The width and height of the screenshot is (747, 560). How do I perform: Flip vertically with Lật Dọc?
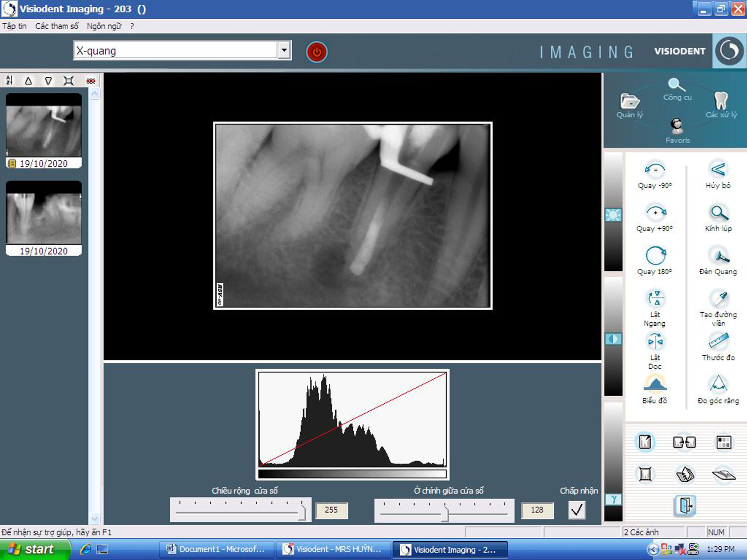[655, 350]
